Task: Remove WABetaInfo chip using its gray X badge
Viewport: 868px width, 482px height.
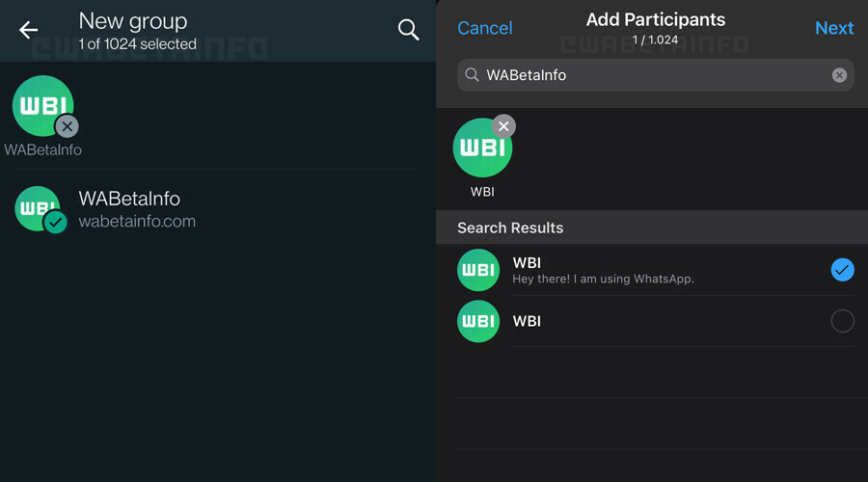Action: [67, 126]
